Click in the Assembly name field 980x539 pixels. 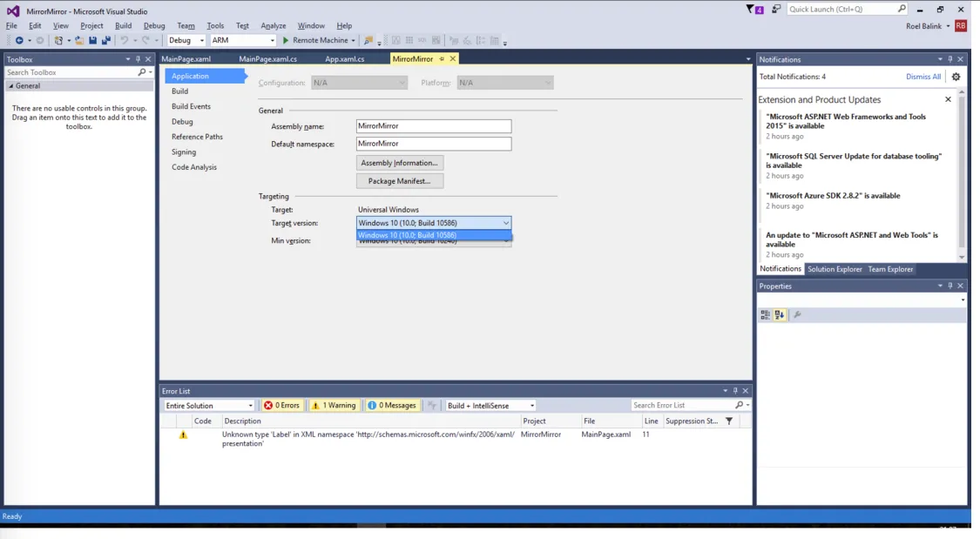[x=434, y=126]
